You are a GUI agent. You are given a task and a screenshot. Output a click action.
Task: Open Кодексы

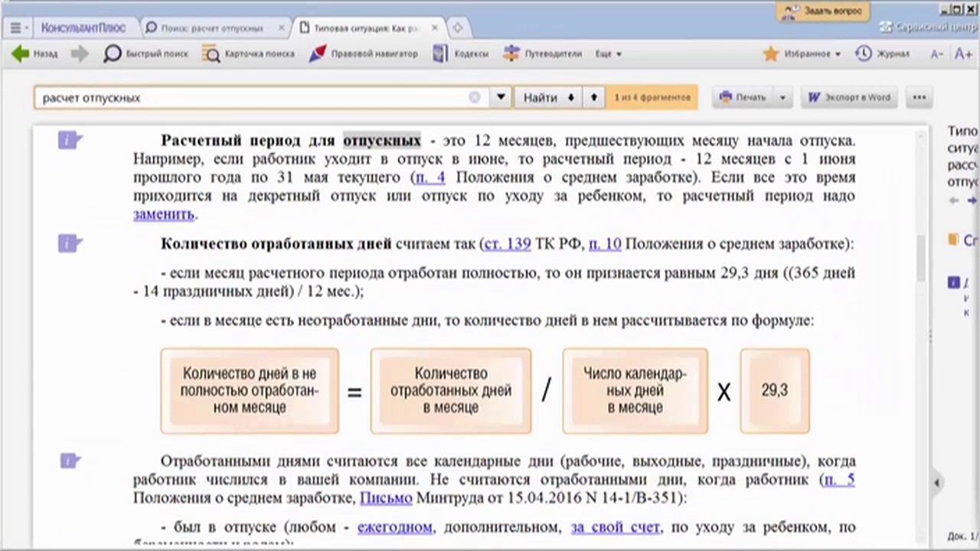pyautogui.click(x=460, y=54)
